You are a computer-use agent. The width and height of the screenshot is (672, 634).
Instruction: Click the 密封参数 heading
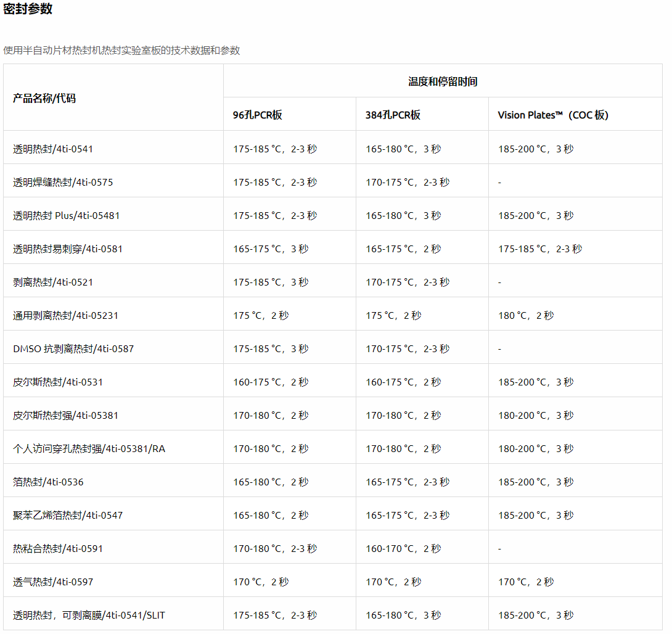[x=28, y=9]
